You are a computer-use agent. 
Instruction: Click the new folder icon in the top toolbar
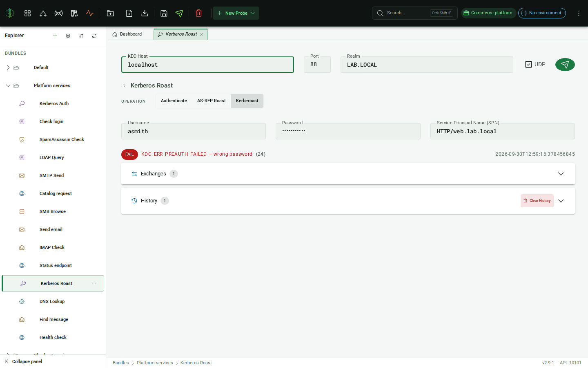(110, 13)
